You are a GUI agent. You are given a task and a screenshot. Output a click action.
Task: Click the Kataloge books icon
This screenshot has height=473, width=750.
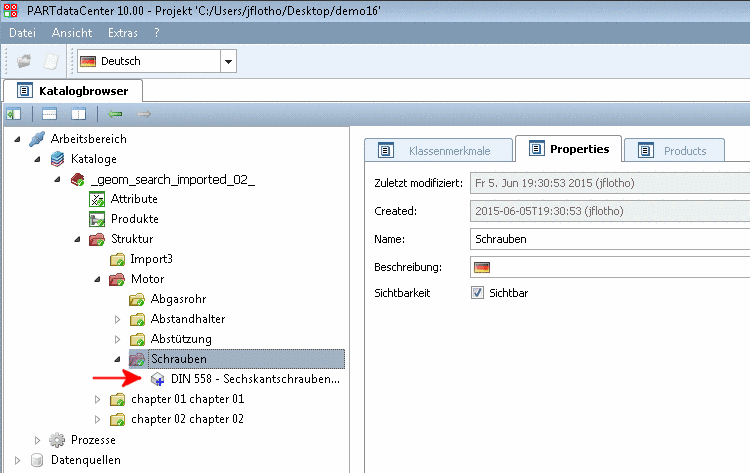tap(57, 159)
